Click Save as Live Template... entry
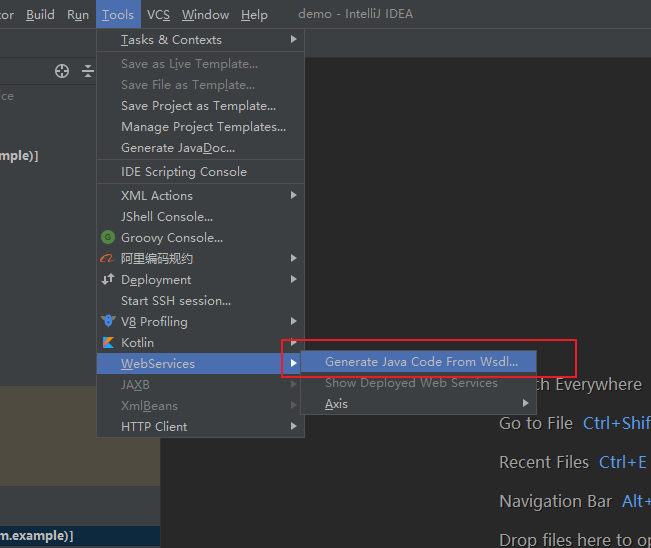This screenshot has width=651, height=548. 201,64
